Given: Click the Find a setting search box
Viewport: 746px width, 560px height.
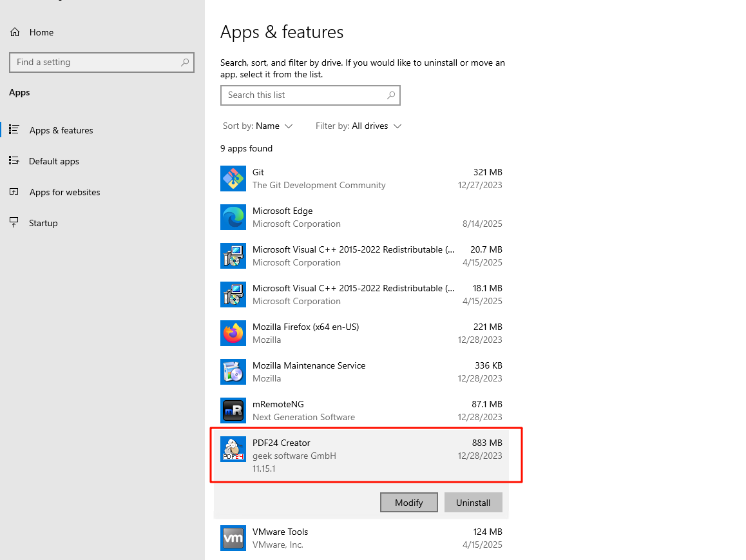Looking at the screenshot, I should (97, 63).
